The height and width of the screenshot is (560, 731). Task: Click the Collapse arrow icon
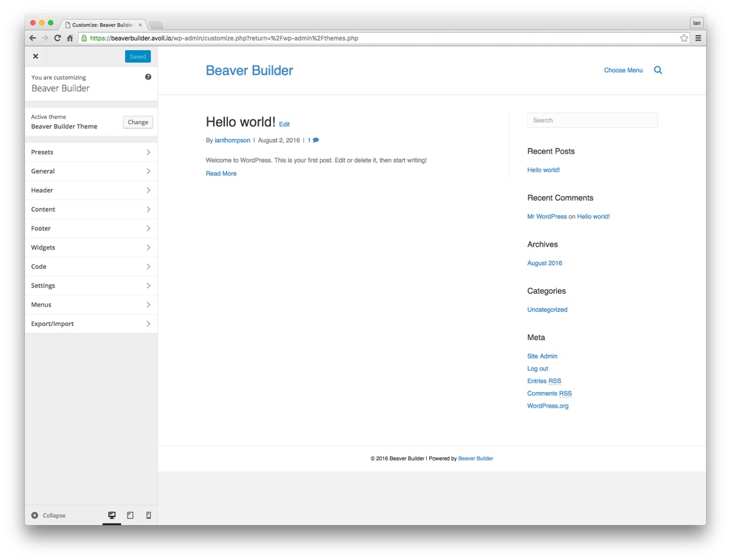[35, 515]
